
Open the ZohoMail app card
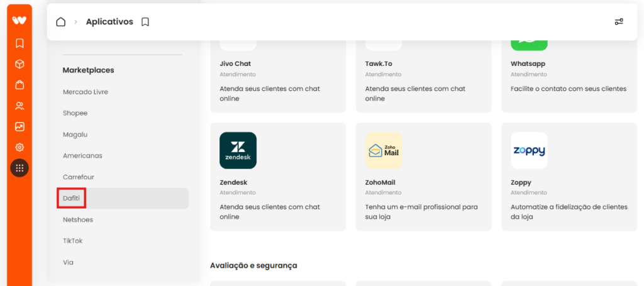pyautogui.click(x=423, y=177)
